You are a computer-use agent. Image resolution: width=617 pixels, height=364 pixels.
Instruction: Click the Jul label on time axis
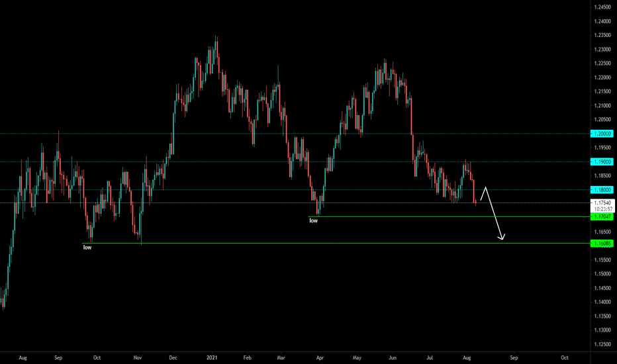click(430, 358)
